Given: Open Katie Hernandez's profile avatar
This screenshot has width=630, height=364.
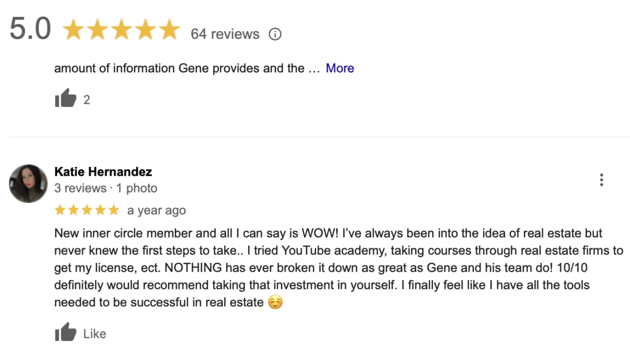Looking at the screenshot, I should click(x=28, y=184).
